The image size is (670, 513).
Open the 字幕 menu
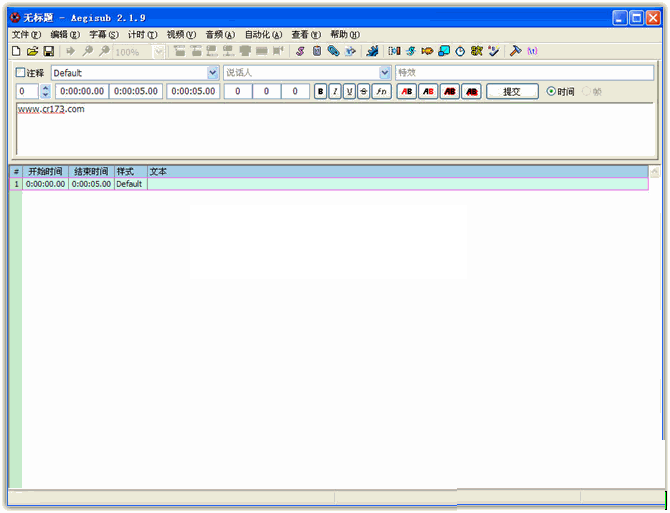103,34
